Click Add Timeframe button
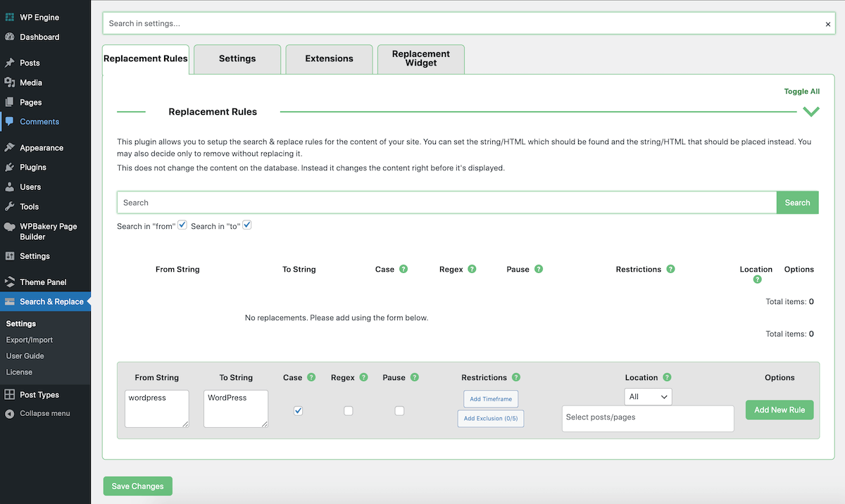Viewport: 845px width, 504px height. point(491,399)
